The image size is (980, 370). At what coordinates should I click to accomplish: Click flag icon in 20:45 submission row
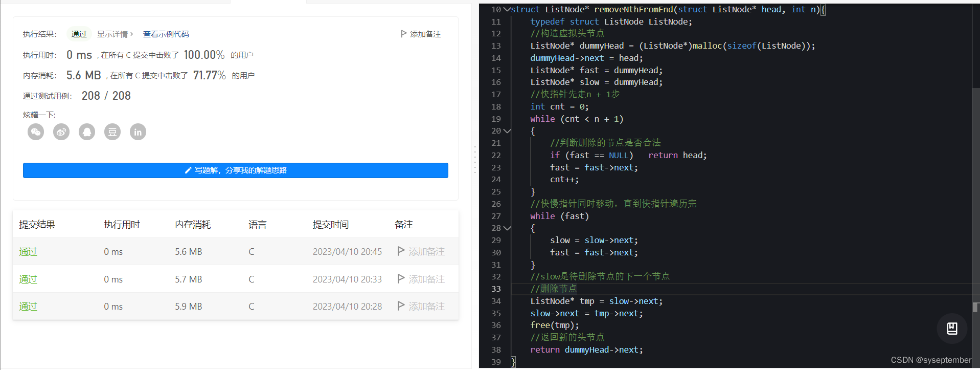pyautogui.click(x=401, y=251)
